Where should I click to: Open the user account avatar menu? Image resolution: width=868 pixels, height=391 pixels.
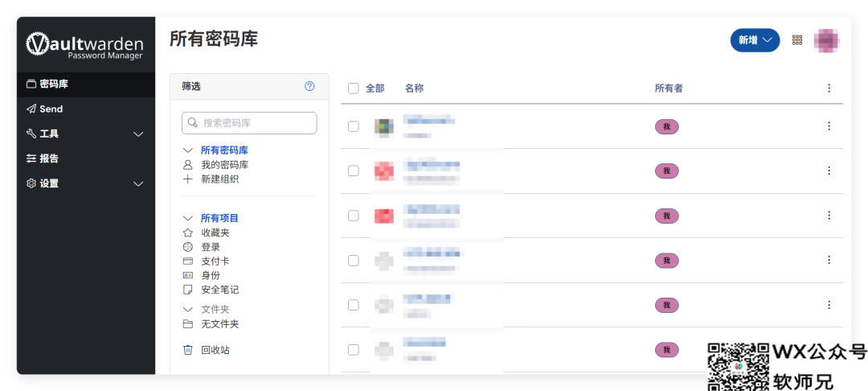pos(826,40)
